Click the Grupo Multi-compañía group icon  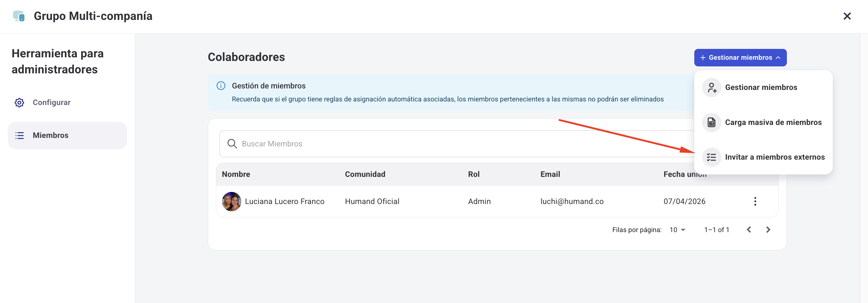click(x=18, y=16)
